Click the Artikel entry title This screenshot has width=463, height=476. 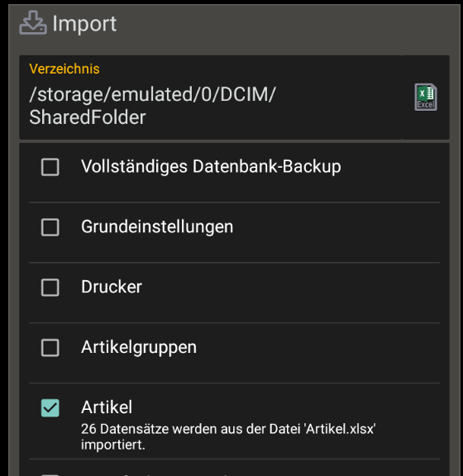[106, 407]
